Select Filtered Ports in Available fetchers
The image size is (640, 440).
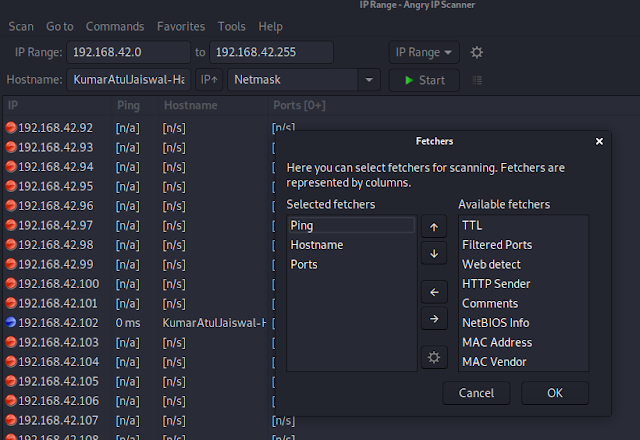tap(523, 245)
